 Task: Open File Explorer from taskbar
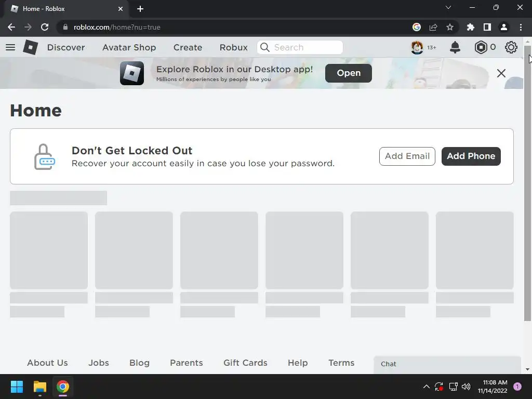pyautogui.click(x=39, y=387)
